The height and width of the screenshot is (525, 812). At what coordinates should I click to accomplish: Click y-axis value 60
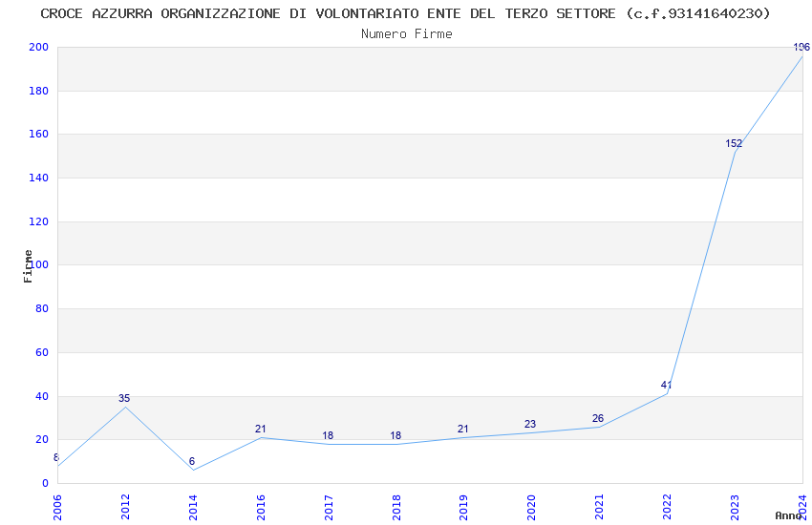click(x=42, y=353)
